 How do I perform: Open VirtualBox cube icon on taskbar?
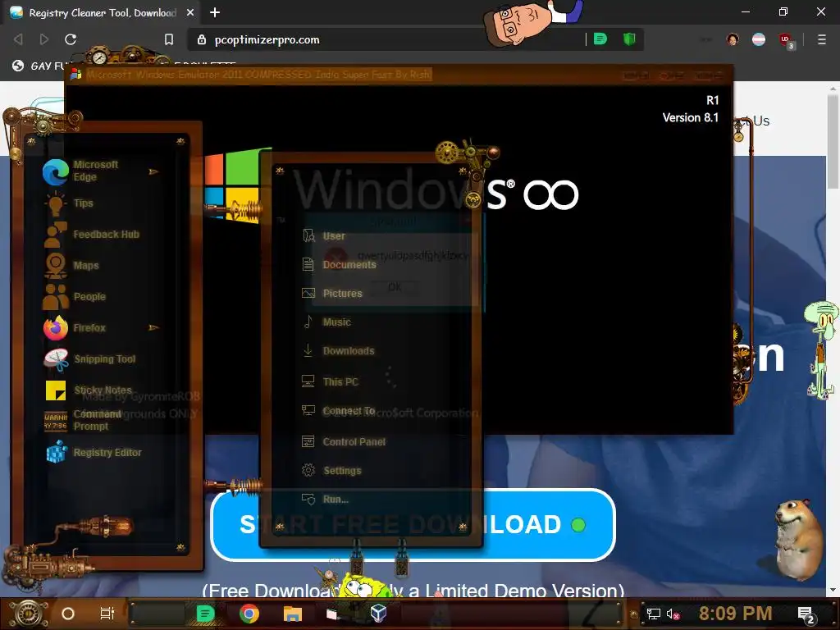click(378, 613)
